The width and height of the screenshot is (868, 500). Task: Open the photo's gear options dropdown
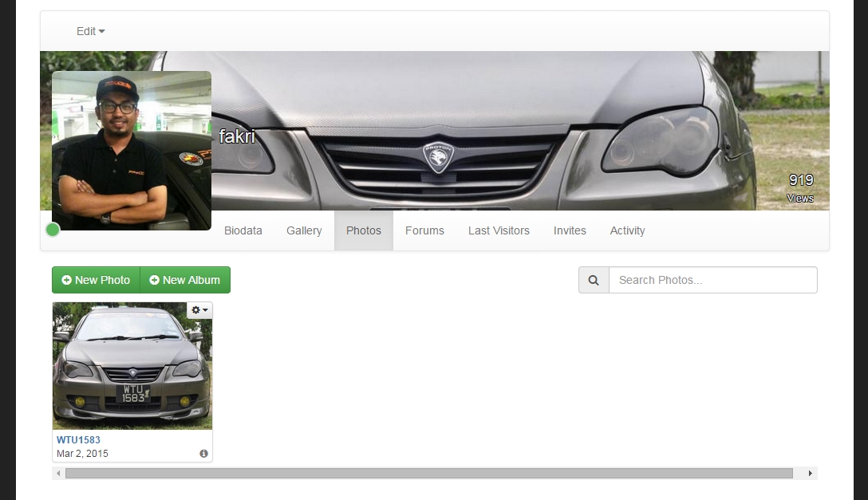(x=199, y=310)
